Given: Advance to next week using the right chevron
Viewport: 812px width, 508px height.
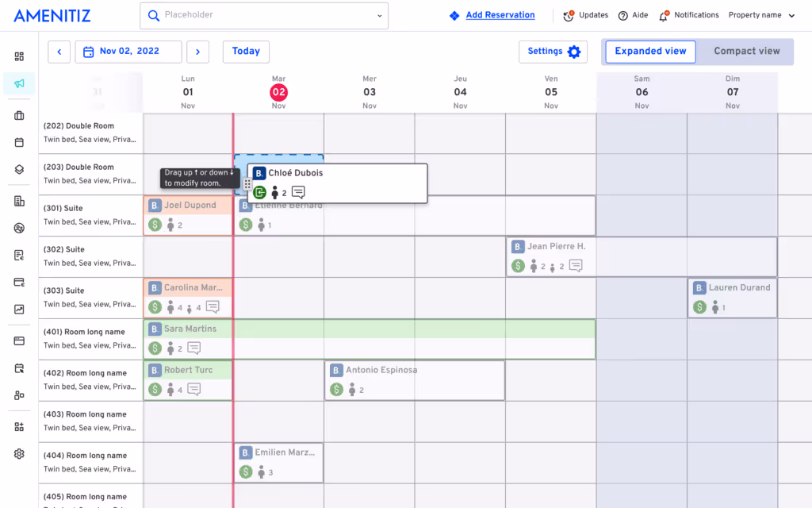Looking at the screenshot, I should pyautogui.click(x=196, y=51).
